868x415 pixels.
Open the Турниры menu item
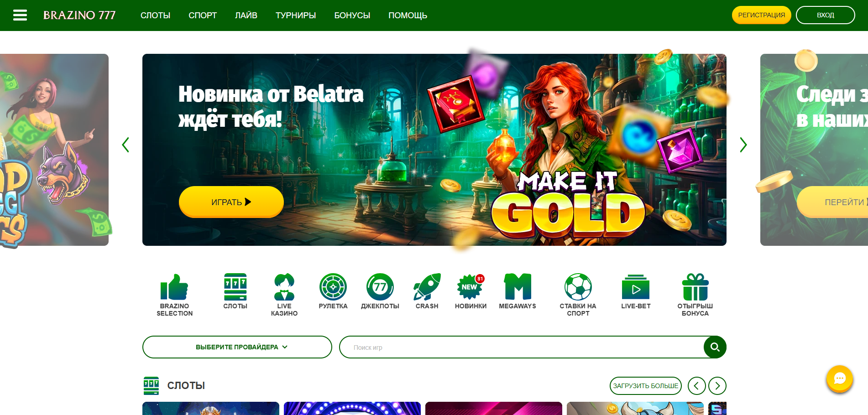pyautogui.click(x=296, y=16)
